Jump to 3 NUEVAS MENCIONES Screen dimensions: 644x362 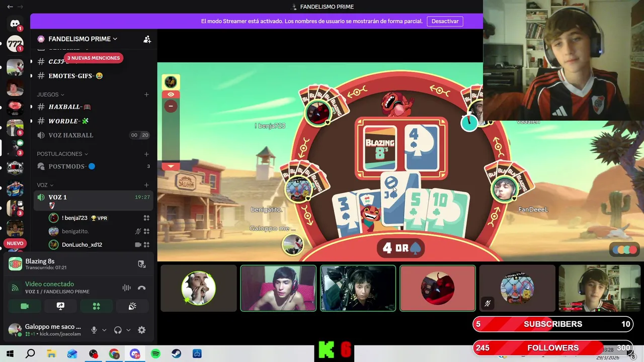point(94,58)
